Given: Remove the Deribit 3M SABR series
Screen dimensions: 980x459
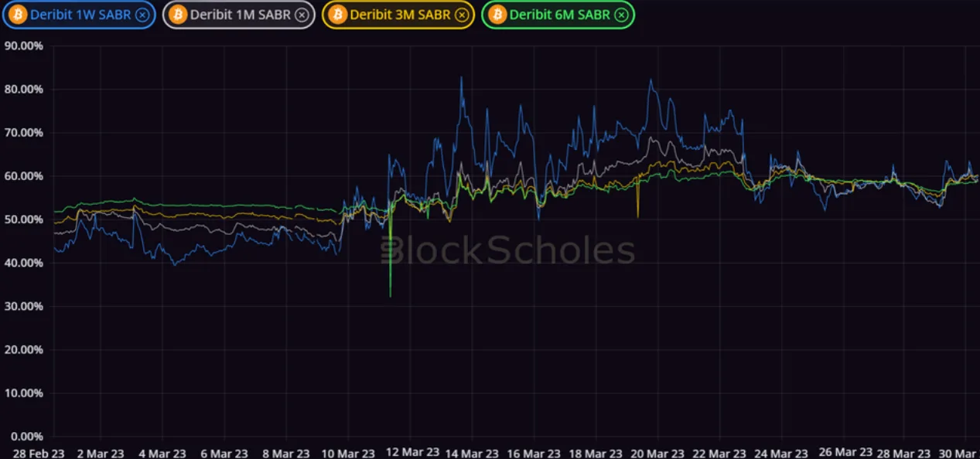Looking at the screenshot, I should click(x=462, y=15).
